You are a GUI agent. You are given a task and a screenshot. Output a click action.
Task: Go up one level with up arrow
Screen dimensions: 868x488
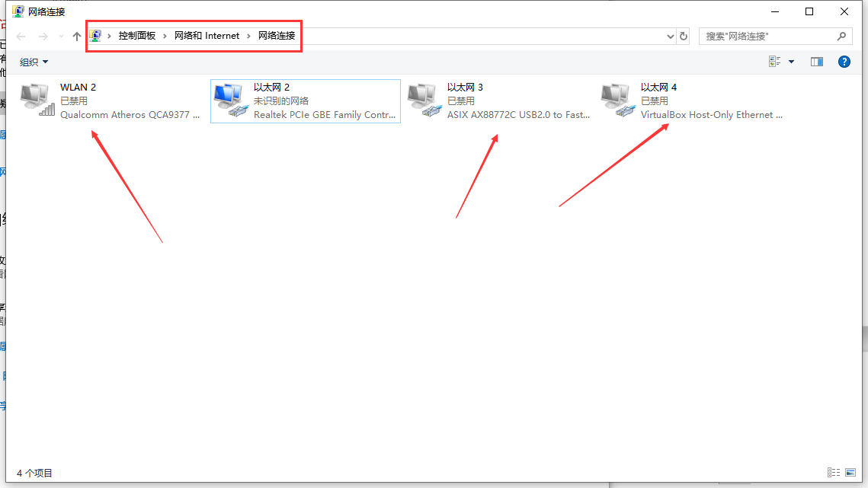(x=77, y=36)
